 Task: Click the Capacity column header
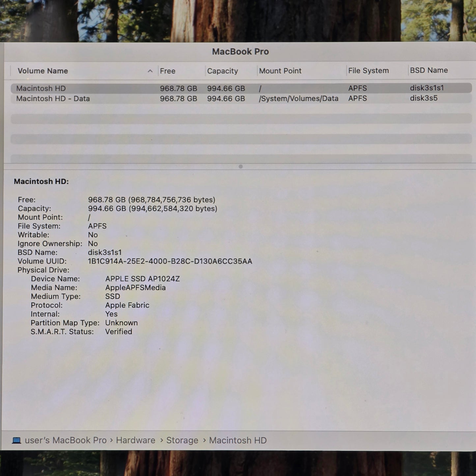click(222, 71)
